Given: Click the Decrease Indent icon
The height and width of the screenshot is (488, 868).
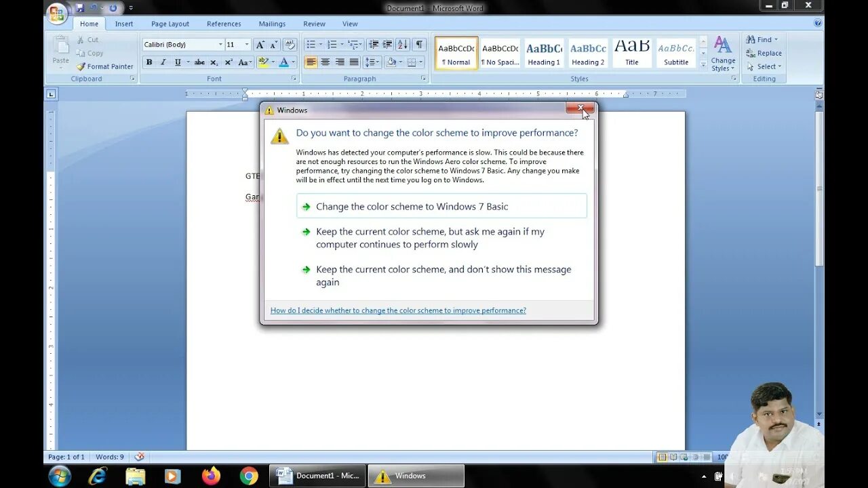Looking at the screenshot, I should coord(374,45).
